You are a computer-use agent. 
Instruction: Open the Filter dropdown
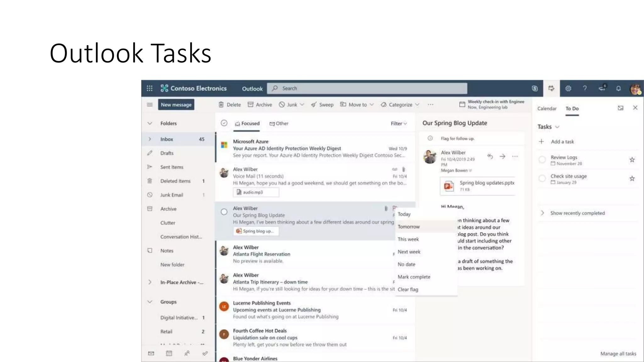tap(399, 123)
